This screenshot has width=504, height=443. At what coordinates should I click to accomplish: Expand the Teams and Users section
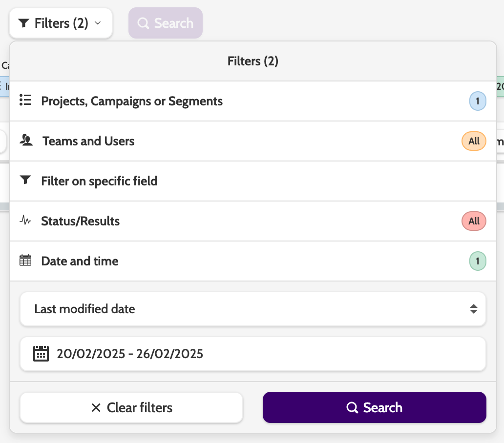point(88,141)
